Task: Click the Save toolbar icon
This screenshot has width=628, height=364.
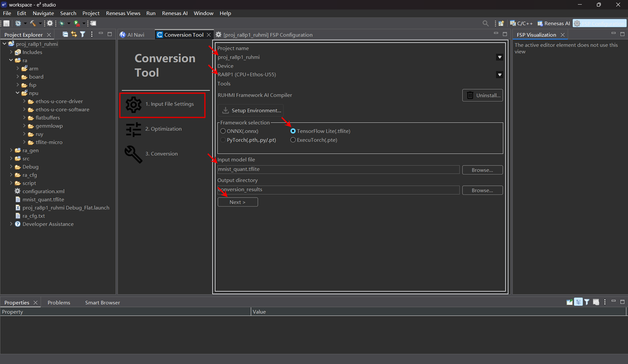Action: pos(6,23)
